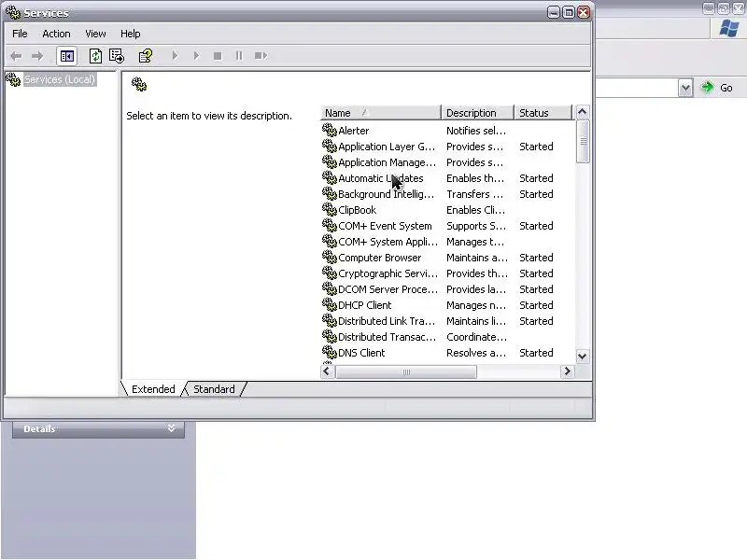Click the Automatic Updates service icon
Viewport: 747px width, 560px height.
pos(330,177)
